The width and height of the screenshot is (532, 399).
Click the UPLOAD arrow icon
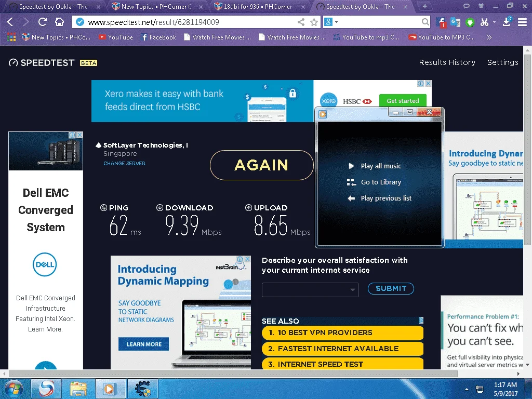click(x=248, y=208)
